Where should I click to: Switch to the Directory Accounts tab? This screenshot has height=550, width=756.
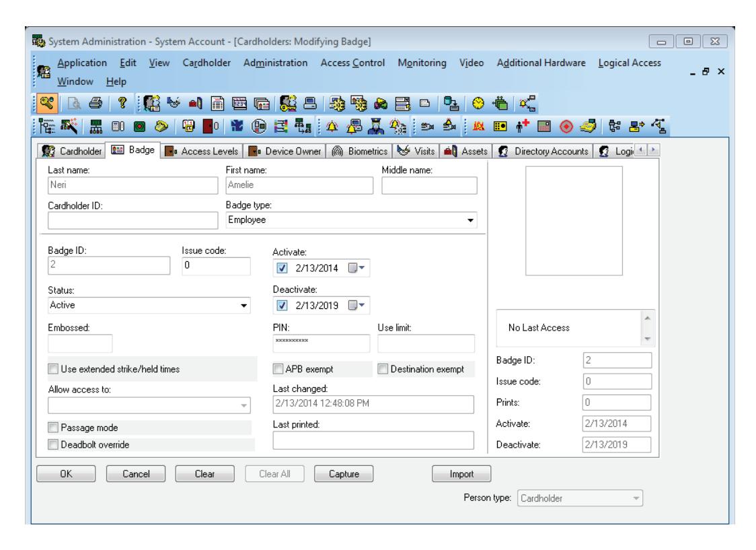[x=543, y=151]
